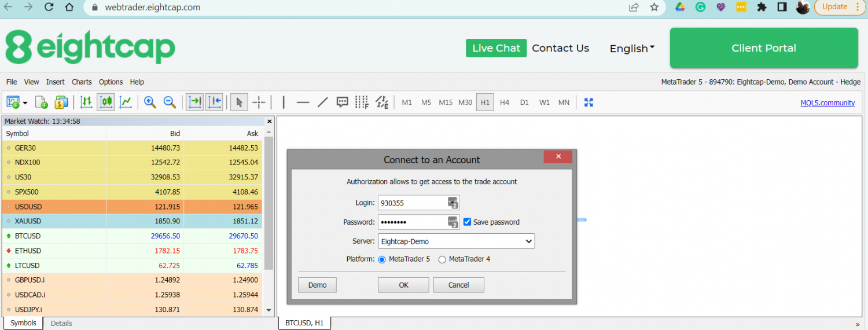This screenshot has height=330, width=868.
Task: Open the MQL5.community link
Action: click(827, 103)
